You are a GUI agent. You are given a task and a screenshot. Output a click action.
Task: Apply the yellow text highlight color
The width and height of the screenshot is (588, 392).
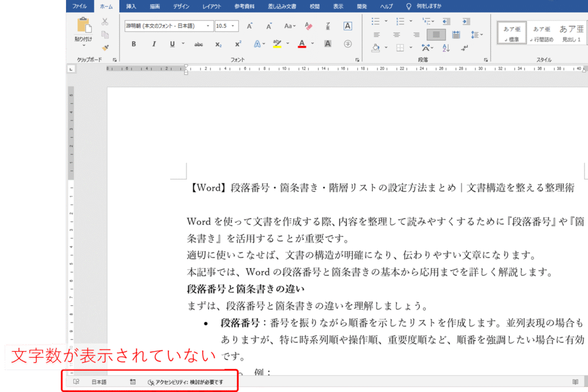[277, 44]
